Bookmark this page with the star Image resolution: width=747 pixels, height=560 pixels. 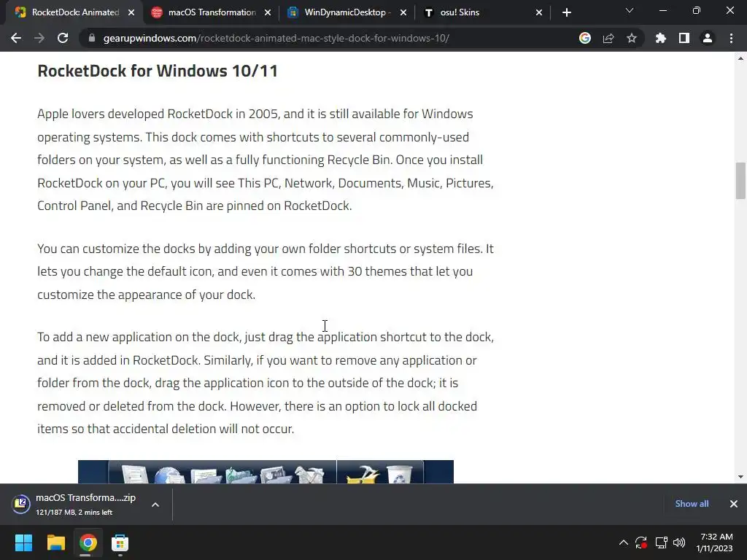point(632,38)
